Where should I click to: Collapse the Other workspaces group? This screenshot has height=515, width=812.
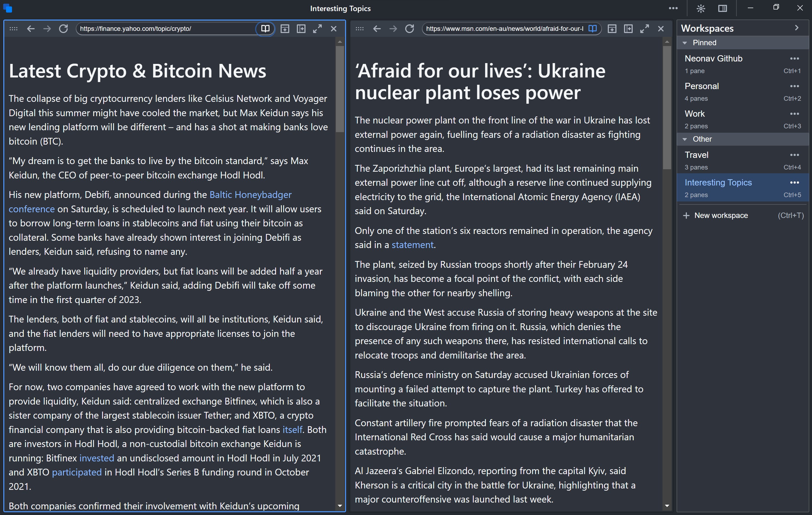pyautogui.click(x=685, y=139)
